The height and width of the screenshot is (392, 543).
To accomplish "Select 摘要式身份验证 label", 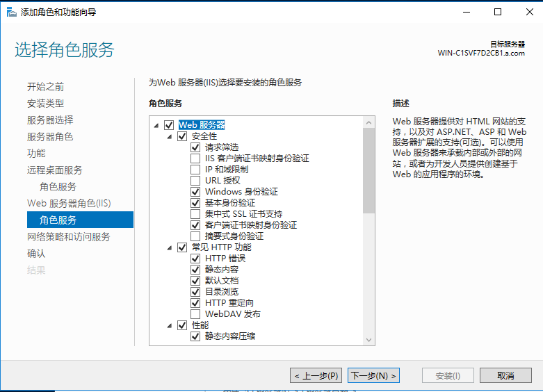I will [x=234, y=236].
